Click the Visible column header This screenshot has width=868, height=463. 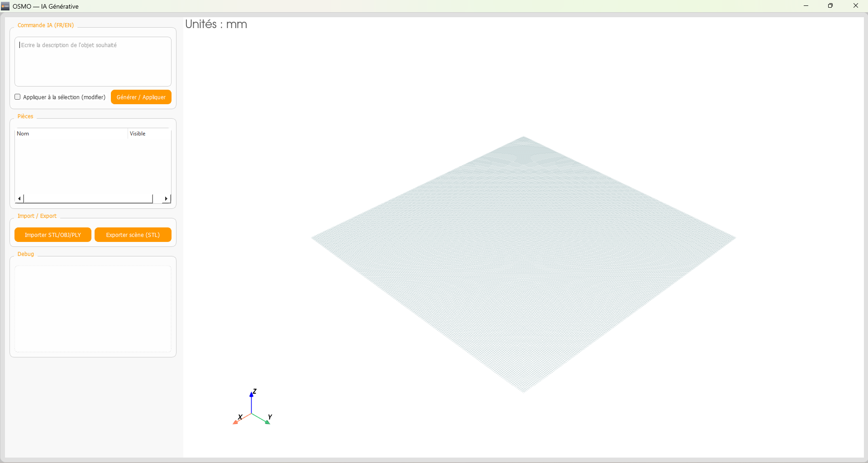click(x=148, y=134)
